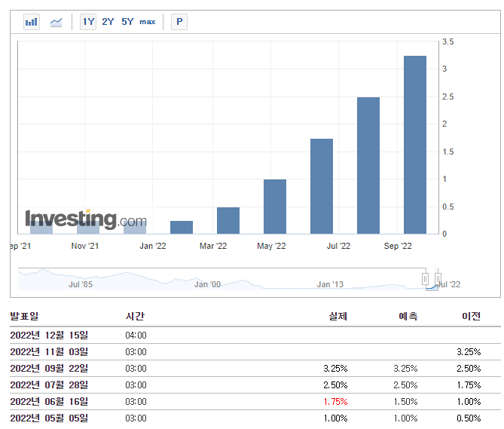Click the right handle of range navigator

coord(438,279)
